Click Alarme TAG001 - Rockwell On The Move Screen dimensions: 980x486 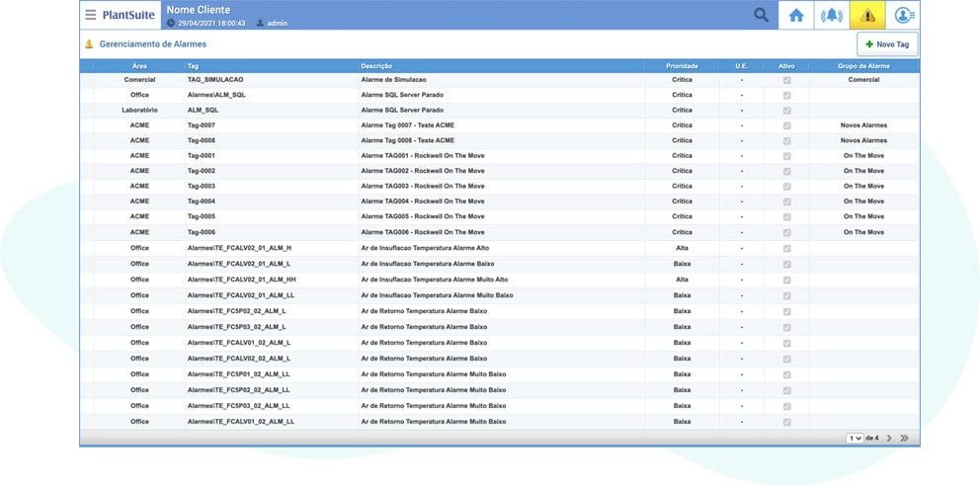423,155
